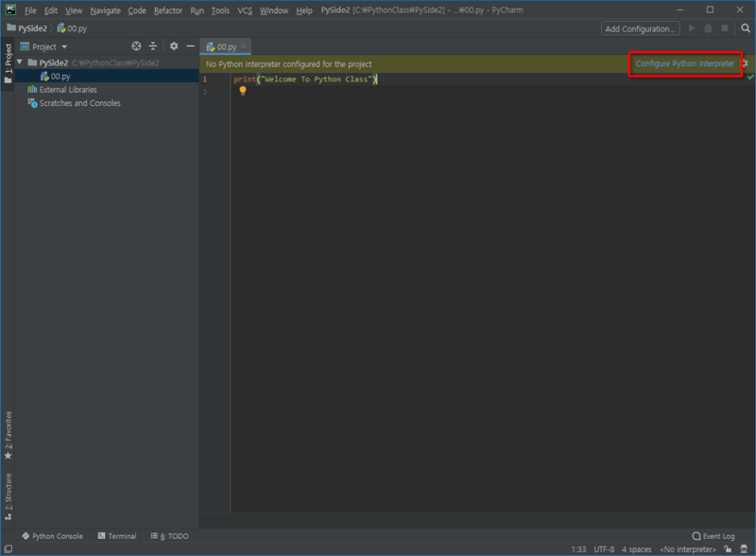This screenshot has height=556, width=756.
Task: Toggle the 2: Favorites side tab
Action: (9, 435)
